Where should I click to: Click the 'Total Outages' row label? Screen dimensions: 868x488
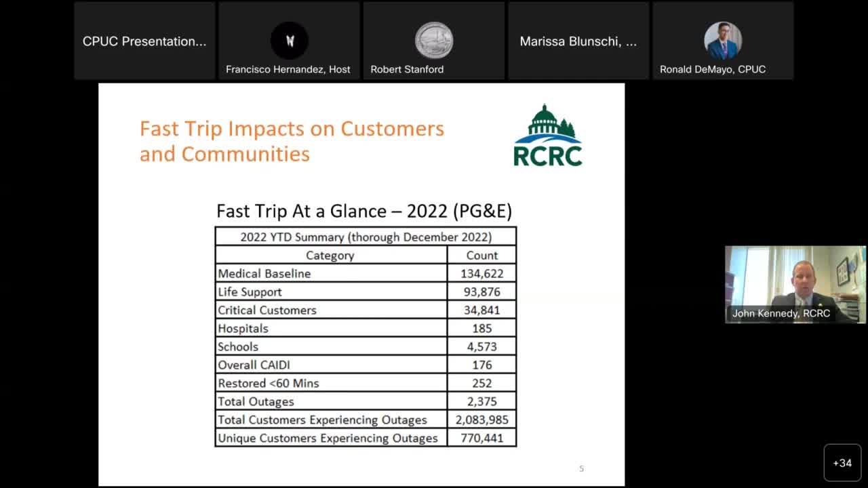(x=256, y=402)
